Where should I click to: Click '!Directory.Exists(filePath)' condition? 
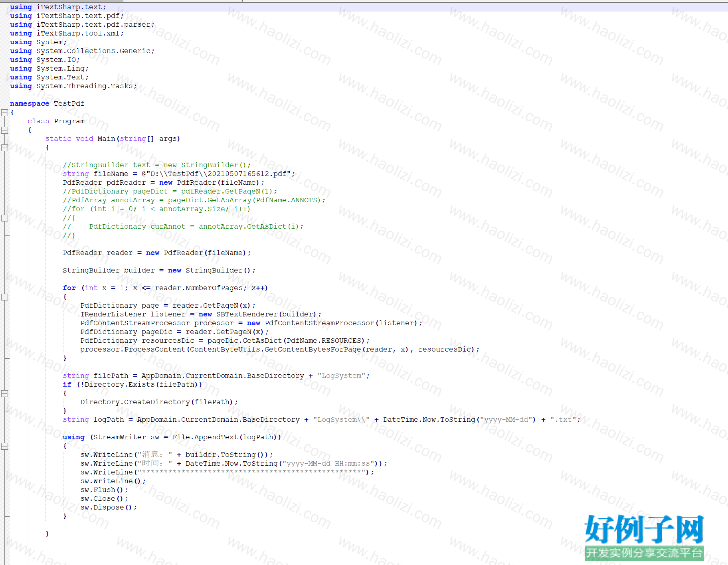139,385
